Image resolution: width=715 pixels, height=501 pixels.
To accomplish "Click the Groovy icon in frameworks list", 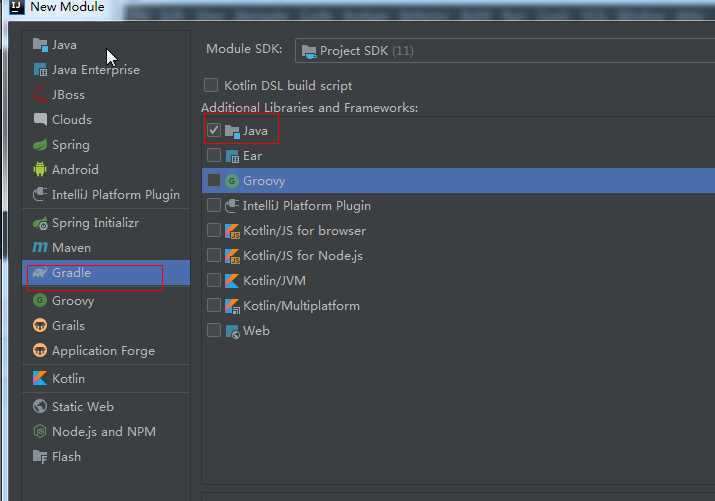I will 232,181.
